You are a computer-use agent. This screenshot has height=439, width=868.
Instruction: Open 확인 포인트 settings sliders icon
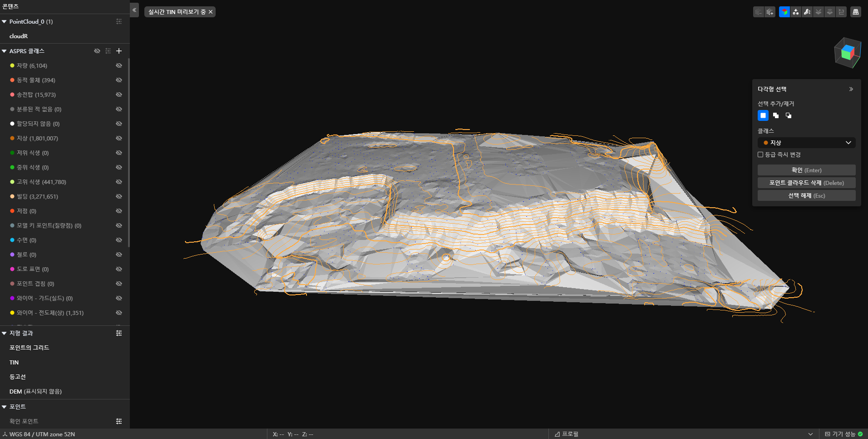[x=119, y=421]
